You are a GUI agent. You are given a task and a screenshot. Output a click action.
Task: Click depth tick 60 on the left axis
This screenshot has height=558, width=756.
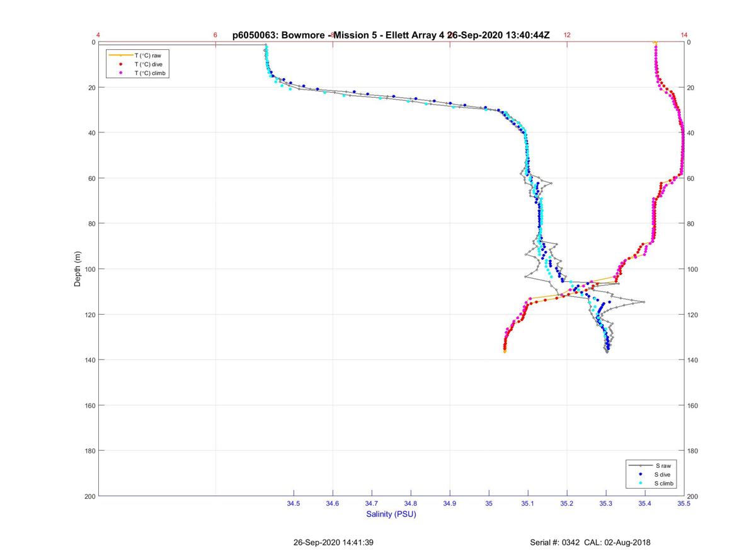pos(92,178)
